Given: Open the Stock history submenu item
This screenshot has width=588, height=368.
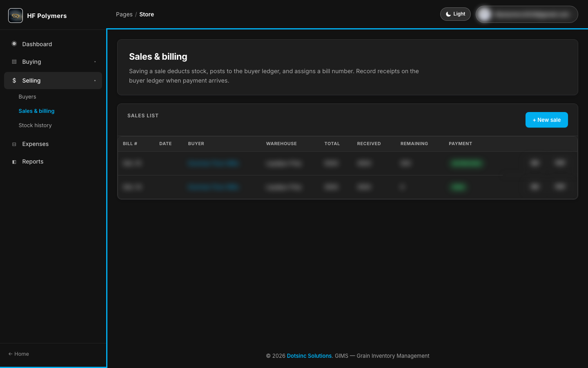Looking at the screenshot, I should click(x=35, y=126).
